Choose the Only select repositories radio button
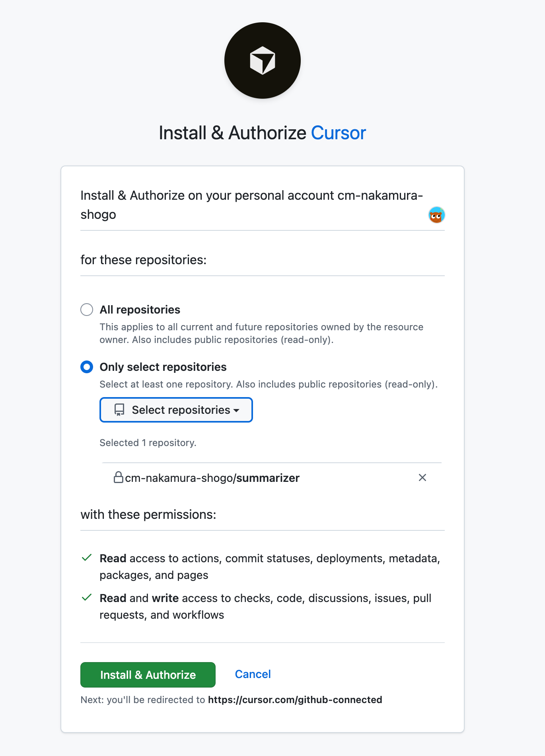The height and width of the screenshot is (756, 545). tap(87, 367)
